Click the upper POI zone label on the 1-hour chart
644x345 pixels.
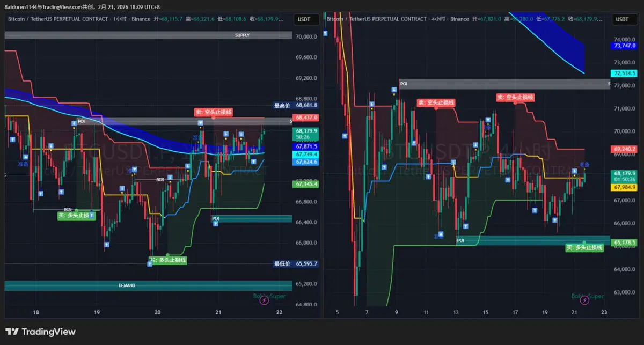click(82, 121)
